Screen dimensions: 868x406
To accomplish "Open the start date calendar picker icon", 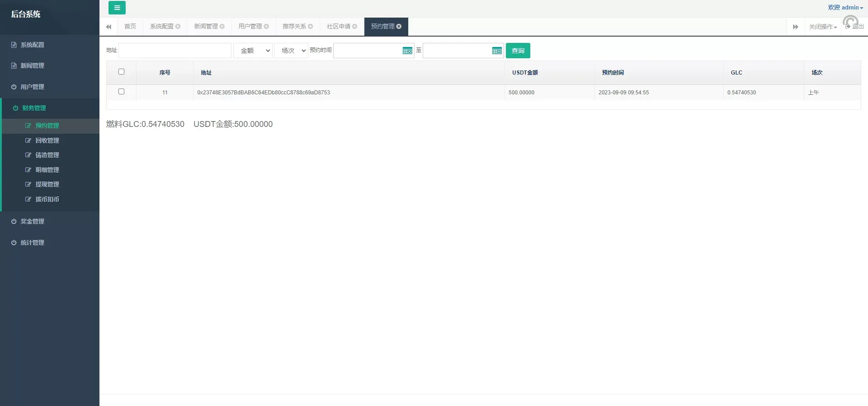I will click(407, 51).
